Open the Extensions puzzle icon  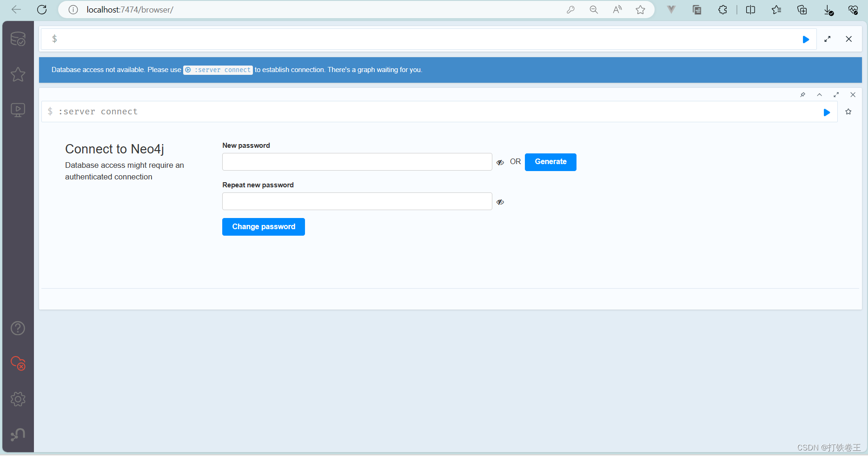pyautogui.click(x=722, y=10)
